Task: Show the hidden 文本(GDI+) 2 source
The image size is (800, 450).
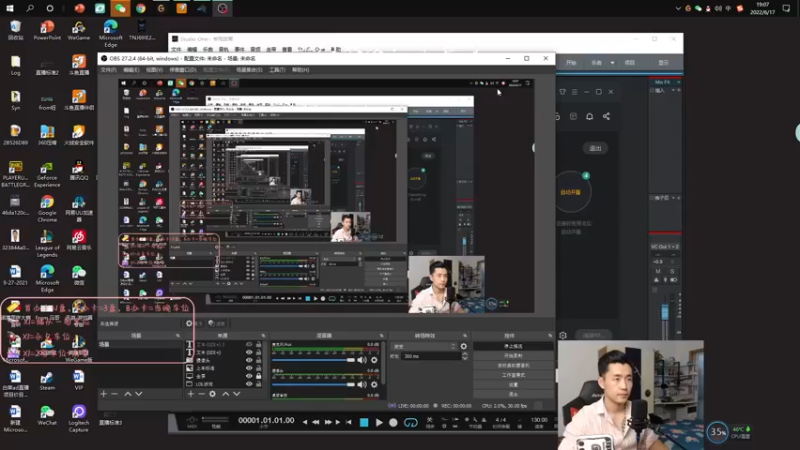Action: [249, 345]
